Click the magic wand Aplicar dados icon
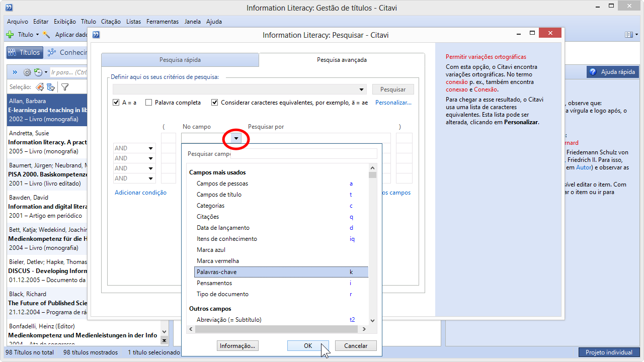 pyautogui.click(x=47, y=35)
